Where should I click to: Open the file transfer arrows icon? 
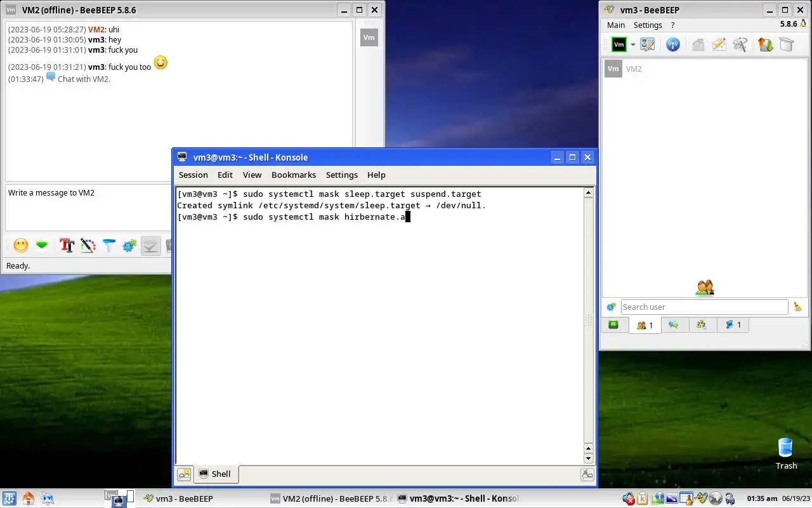(766, 44)
